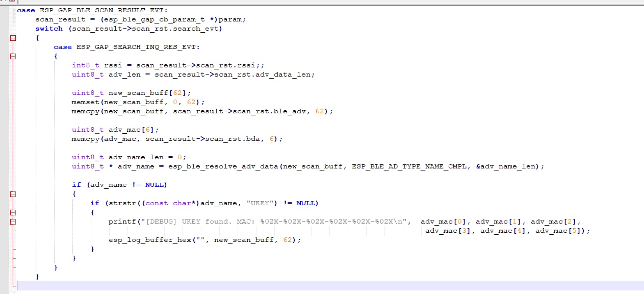
Task: Click the esp_log_buffer_hex call
Action: 204,240
